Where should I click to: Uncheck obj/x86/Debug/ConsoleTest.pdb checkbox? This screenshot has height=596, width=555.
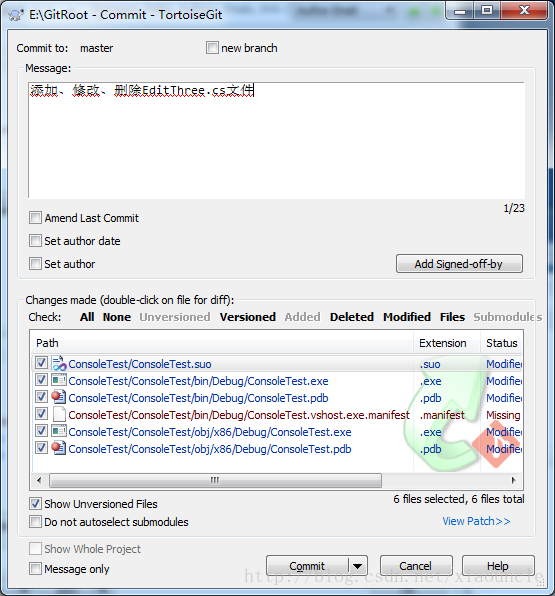tap(41, 448)
